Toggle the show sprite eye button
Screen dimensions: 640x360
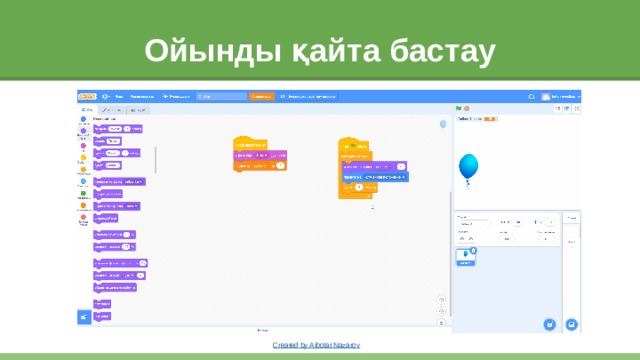(462, 239)
